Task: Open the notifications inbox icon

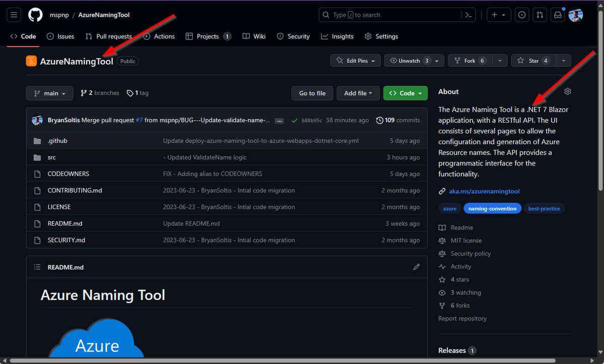Action: tap(558, 15)
